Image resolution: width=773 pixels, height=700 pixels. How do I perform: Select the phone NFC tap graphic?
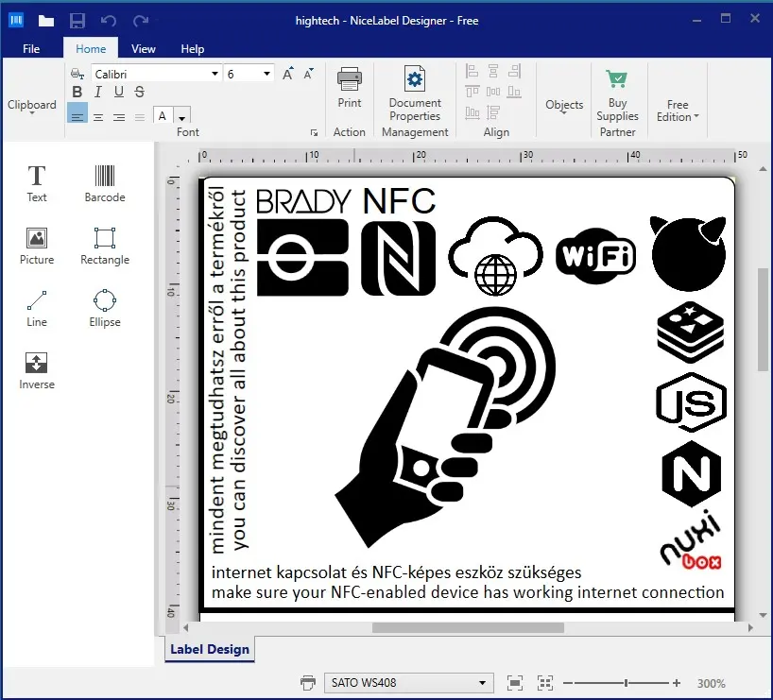[x=445, y=426]
